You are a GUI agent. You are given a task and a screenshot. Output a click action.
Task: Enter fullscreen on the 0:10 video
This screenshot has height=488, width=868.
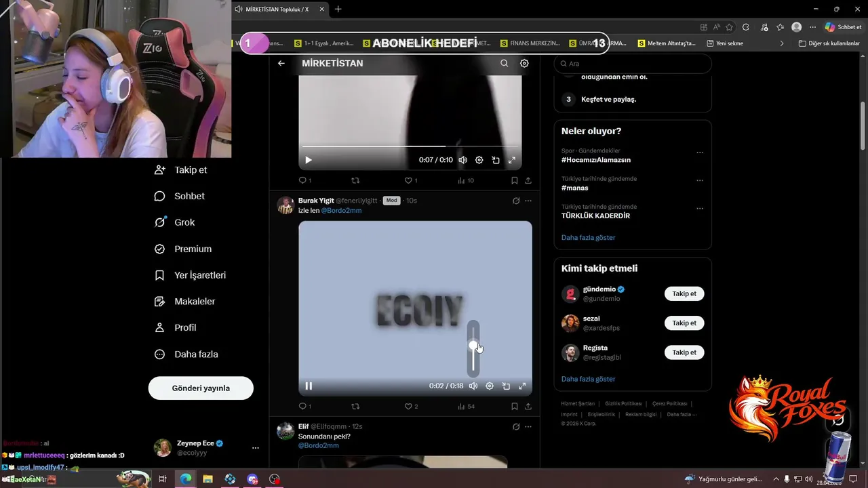(512, 160)
